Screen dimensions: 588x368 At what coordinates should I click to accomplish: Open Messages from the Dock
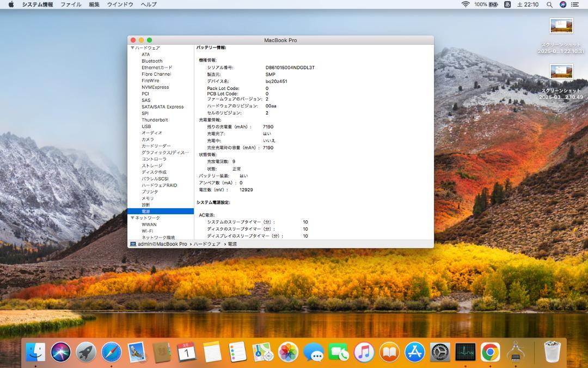pyautogui.click(x=314, y=352)
